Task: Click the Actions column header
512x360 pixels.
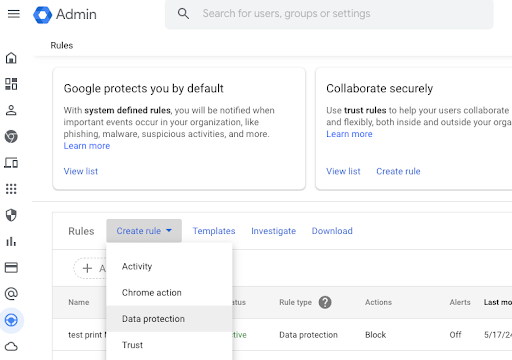Action: coord(378,302)
